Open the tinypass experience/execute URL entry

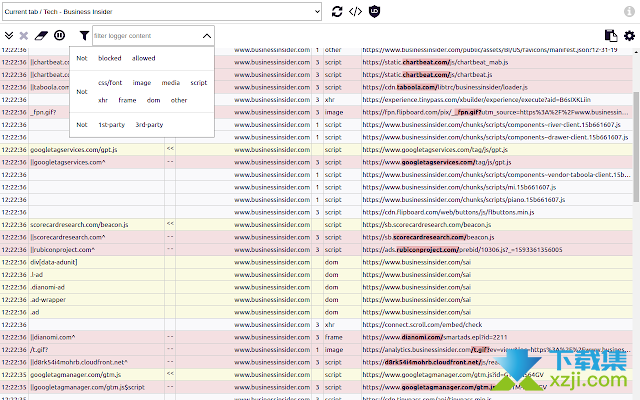[x=477, y=100]
